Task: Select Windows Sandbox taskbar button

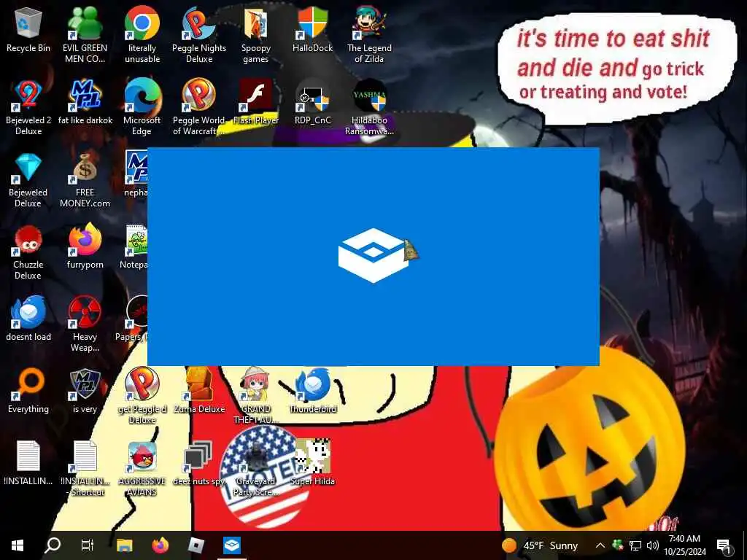Action: click(x=232, y=545)
